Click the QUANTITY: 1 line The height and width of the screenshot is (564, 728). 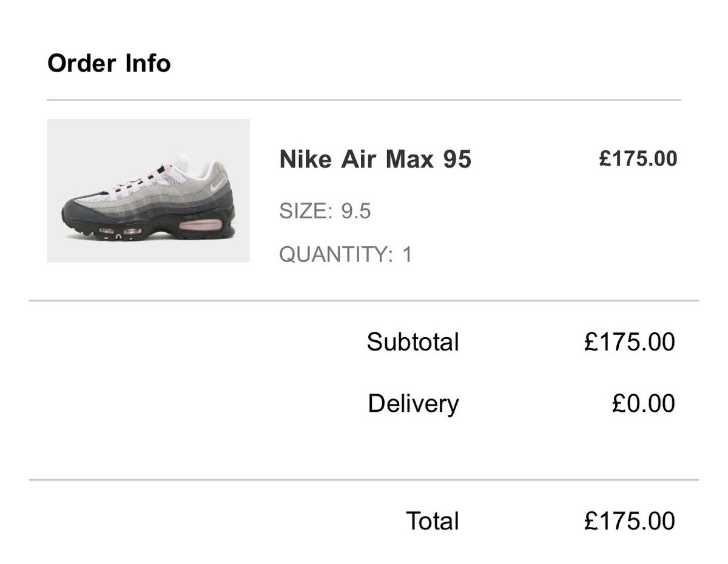point(345,254)
